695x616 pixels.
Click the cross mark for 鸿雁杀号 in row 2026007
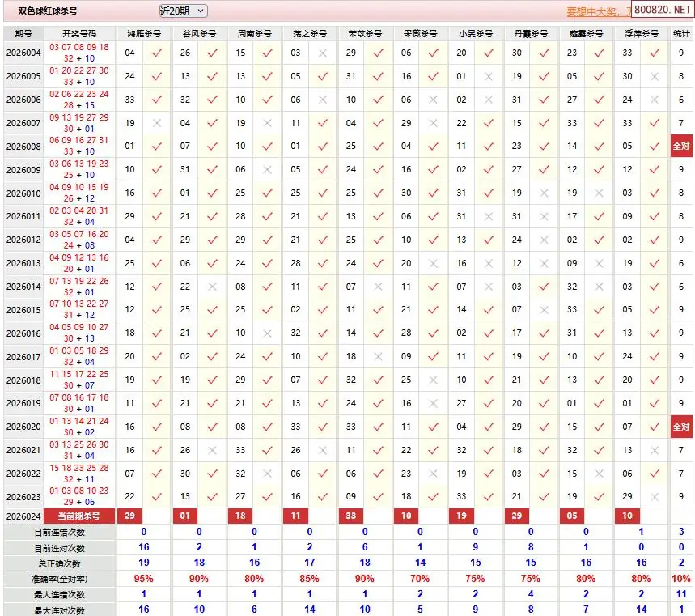coord(157,123)
